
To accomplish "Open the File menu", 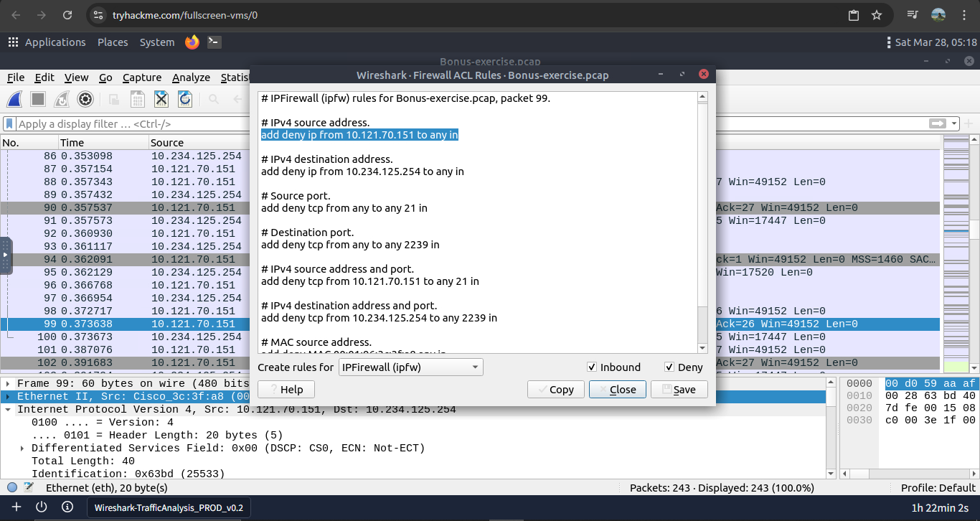I will (16, 78).
